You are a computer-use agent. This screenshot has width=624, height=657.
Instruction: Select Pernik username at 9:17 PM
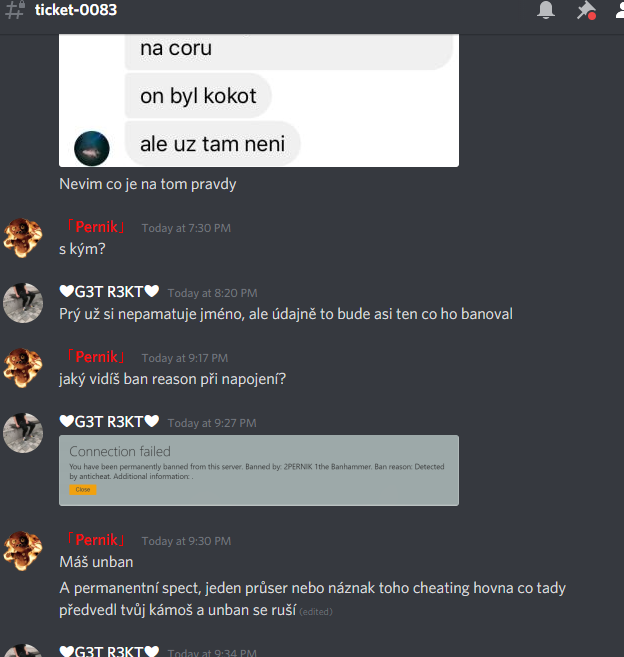point(96,357)
